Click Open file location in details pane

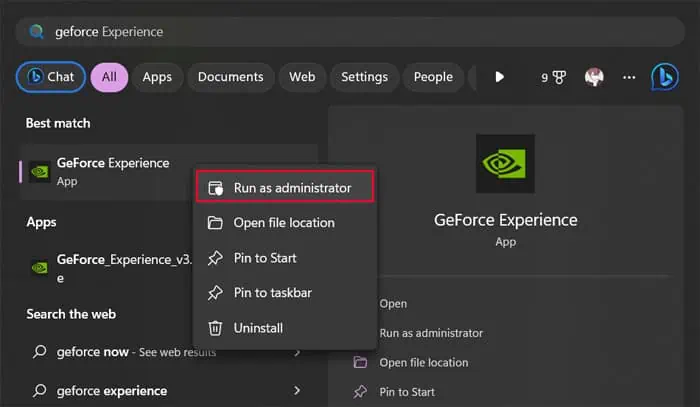tap(424, 362)
